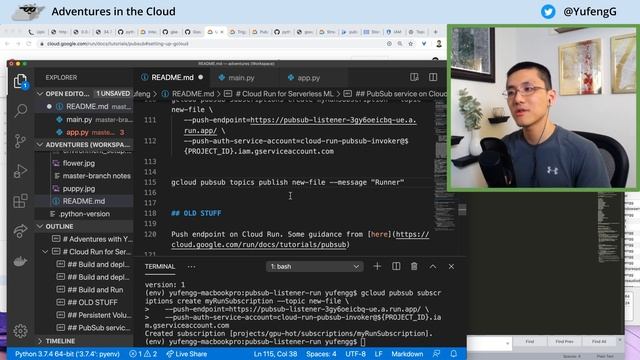640x360 pixels.
Task: Select the Terminal panel tab
Action: (x=160, y=267)
